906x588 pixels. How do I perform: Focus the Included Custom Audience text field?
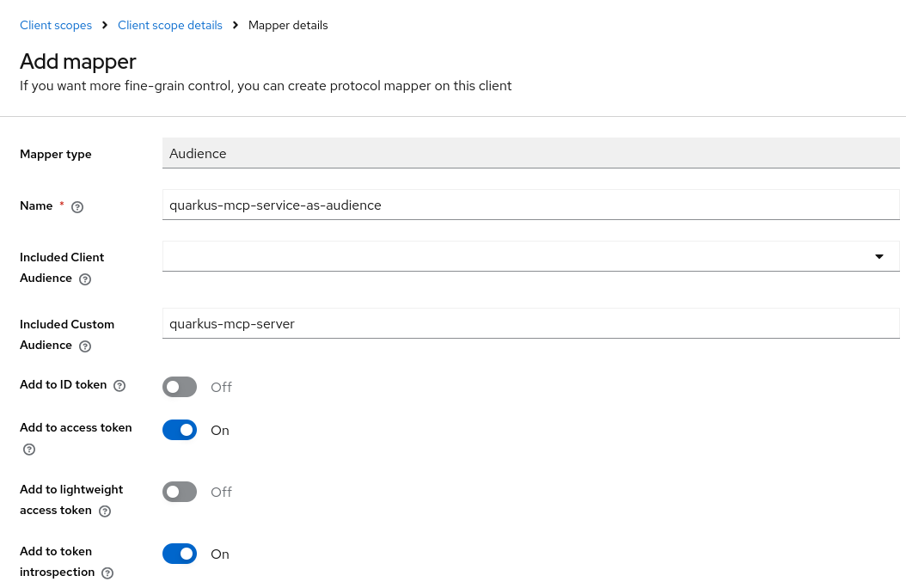(x=530, y=324)
